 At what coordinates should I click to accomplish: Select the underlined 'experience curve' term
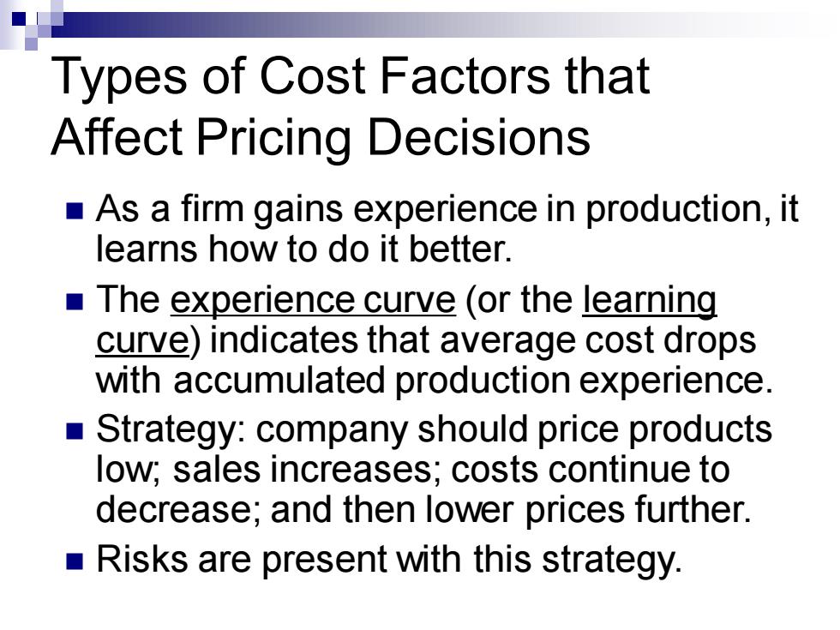pos(313,300)
